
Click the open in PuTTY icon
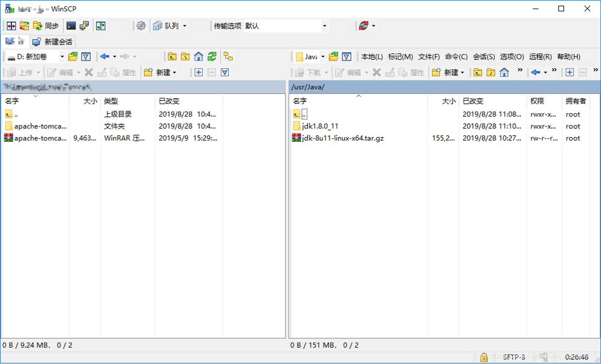84,26
